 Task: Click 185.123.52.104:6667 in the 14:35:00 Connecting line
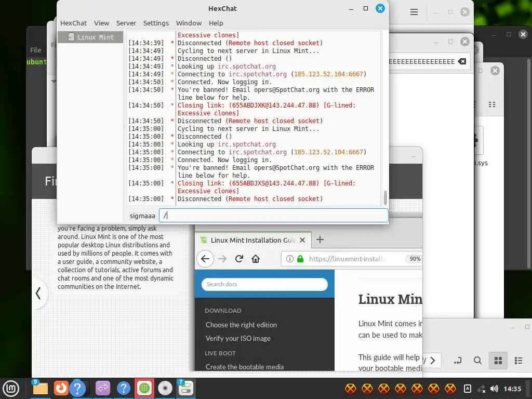328,152
